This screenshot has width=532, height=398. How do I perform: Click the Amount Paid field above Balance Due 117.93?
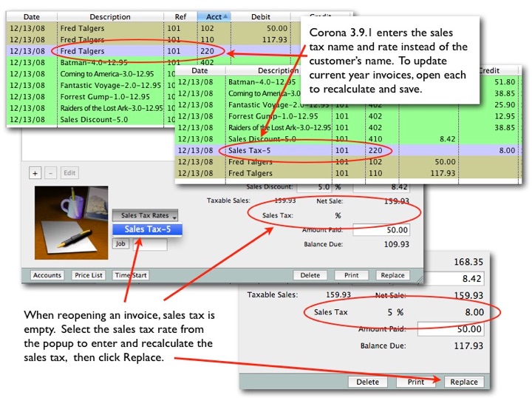click(451, 328)
